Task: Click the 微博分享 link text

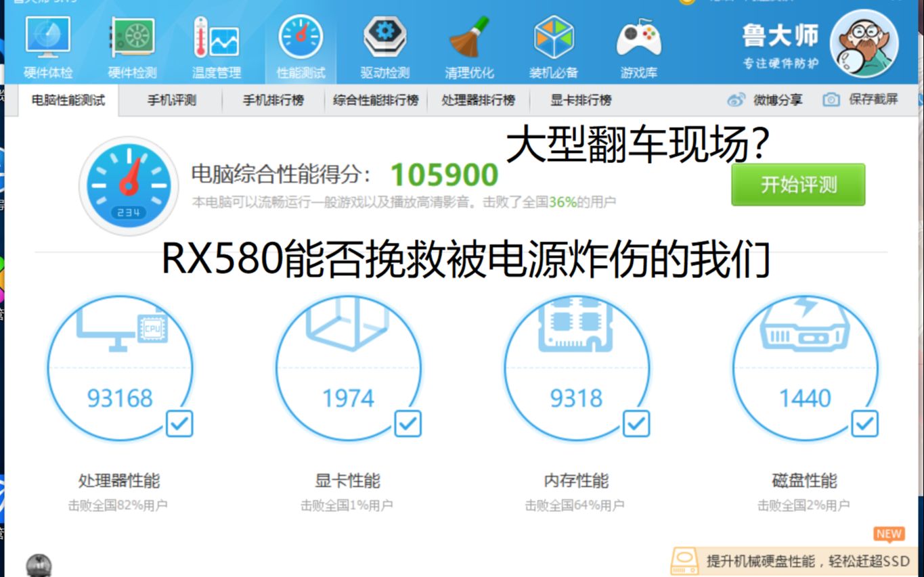Action: 778,100
